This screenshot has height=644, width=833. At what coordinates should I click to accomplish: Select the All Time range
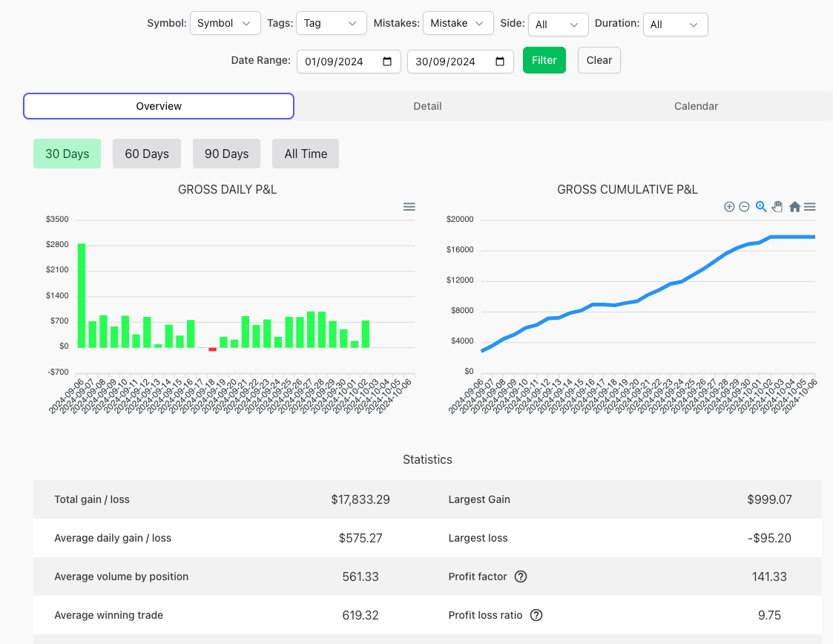click(x=305, y=154)
